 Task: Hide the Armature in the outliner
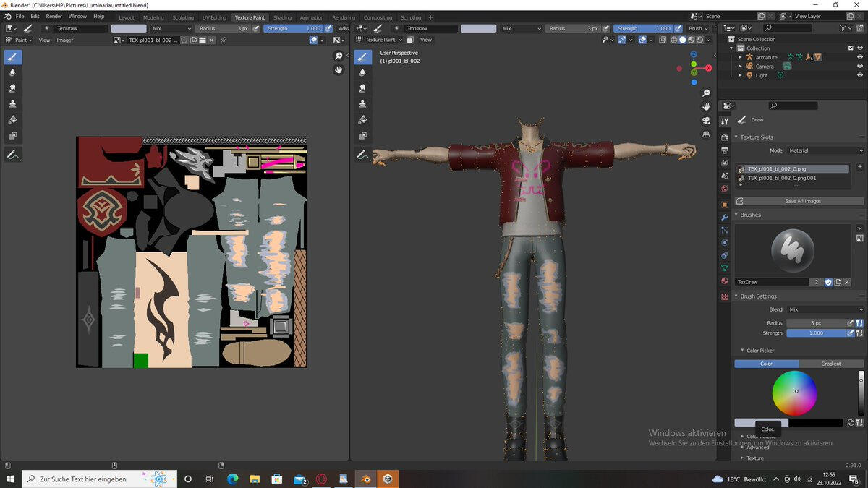point(860,57)
